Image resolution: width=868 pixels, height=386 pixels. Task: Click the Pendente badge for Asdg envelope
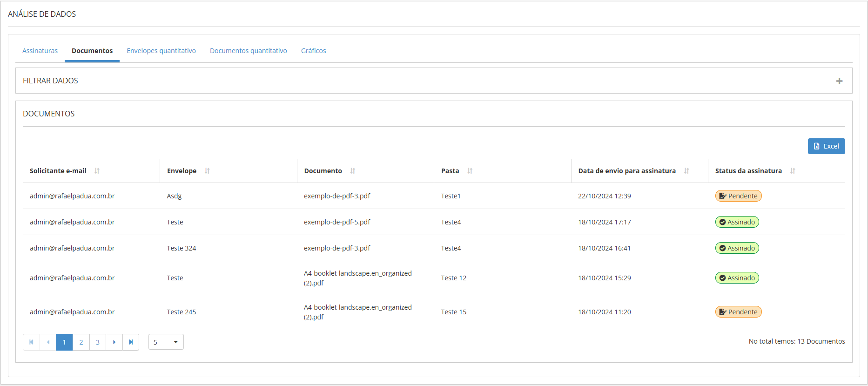click(x=738, y=196)
